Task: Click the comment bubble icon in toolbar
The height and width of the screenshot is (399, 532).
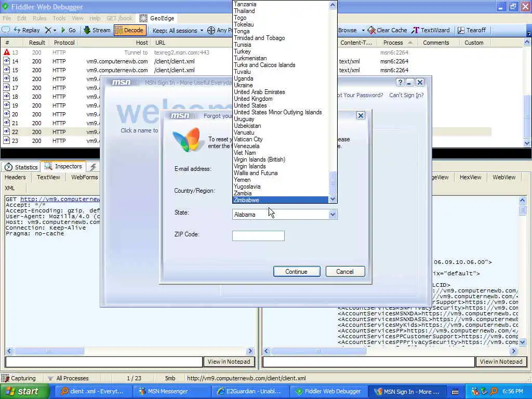Action: (x=6, y=30)
